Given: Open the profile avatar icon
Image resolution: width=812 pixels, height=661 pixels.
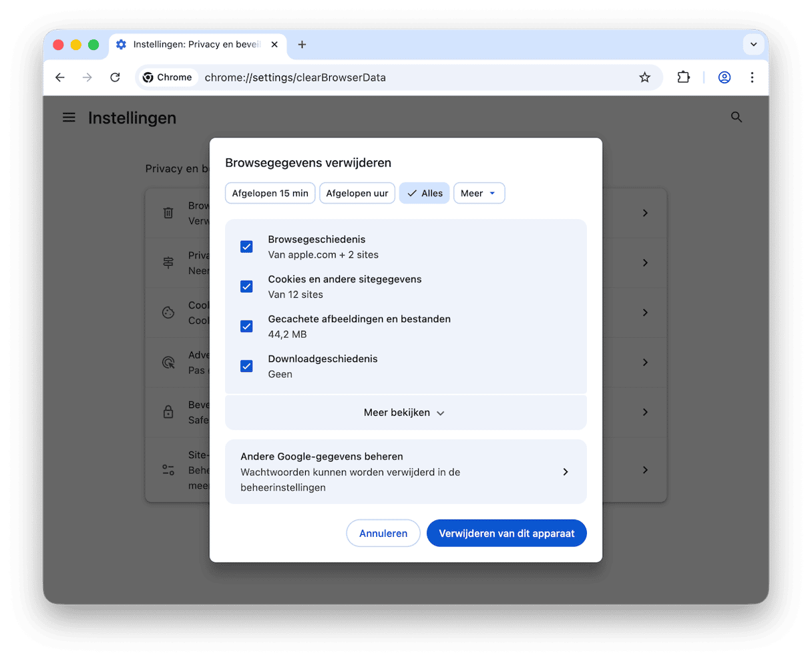Looking at the screenshot, I should pyautogui.click(x=724, y=77).
